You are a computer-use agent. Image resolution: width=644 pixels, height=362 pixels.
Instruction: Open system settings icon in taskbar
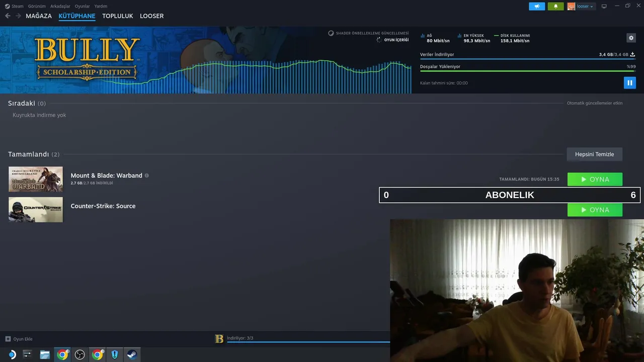(x=27, y=354)
